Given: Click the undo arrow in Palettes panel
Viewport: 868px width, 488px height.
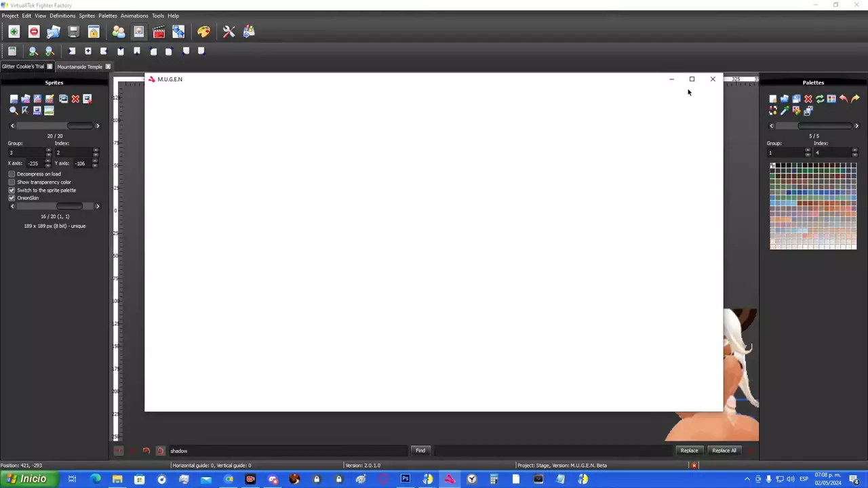Looking at the screenshot, I should click(843, 99).
